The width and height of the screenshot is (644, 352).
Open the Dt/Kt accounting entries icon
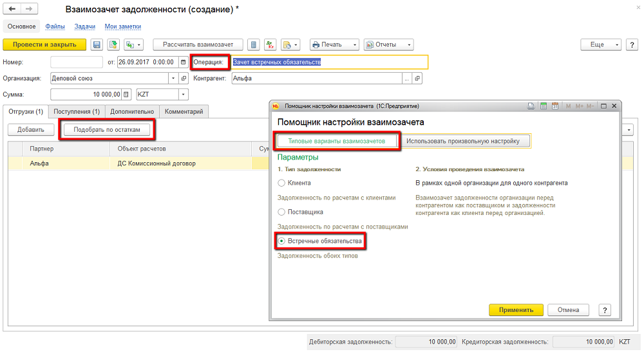click(270, 45)
